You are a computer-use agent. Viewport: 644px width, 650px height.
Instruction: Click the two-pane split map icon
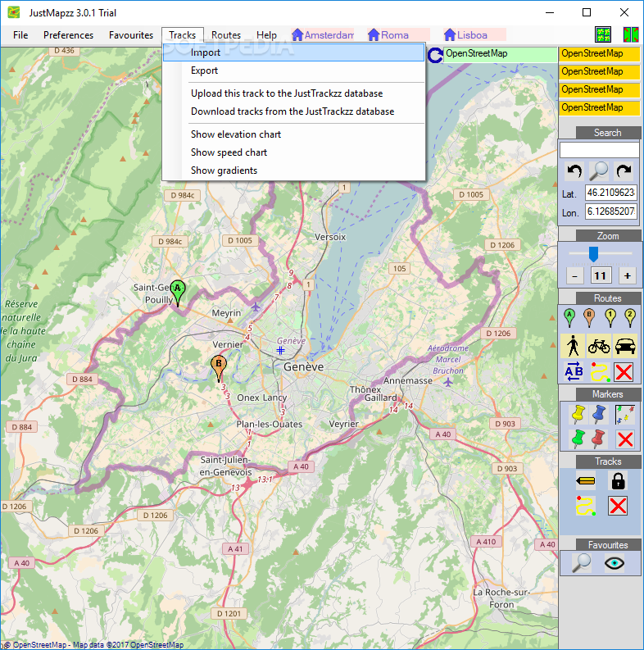tap(631, 34)
